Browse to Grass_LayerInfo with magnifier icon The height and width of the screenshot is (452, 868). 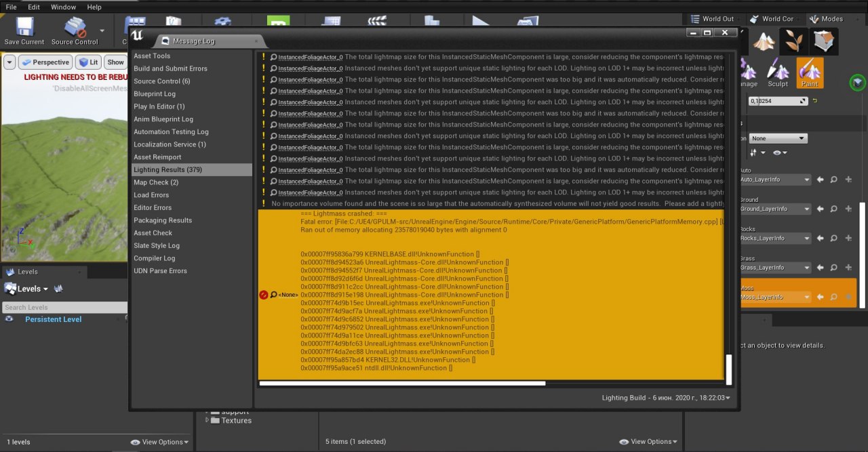click(x=834, y=267)
